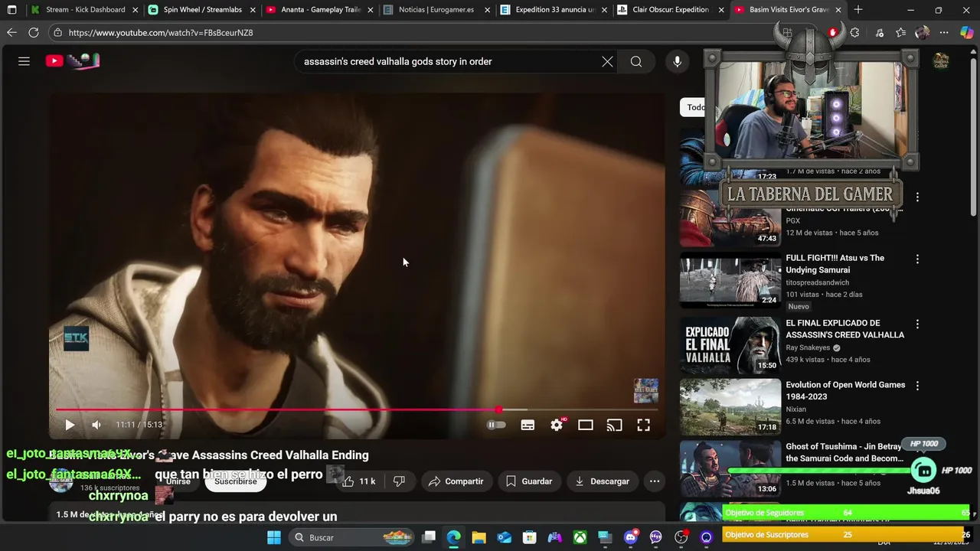The image size is (980, 551).
Task: Go to the YouTube home logo
Action: (x=73, y=61)
